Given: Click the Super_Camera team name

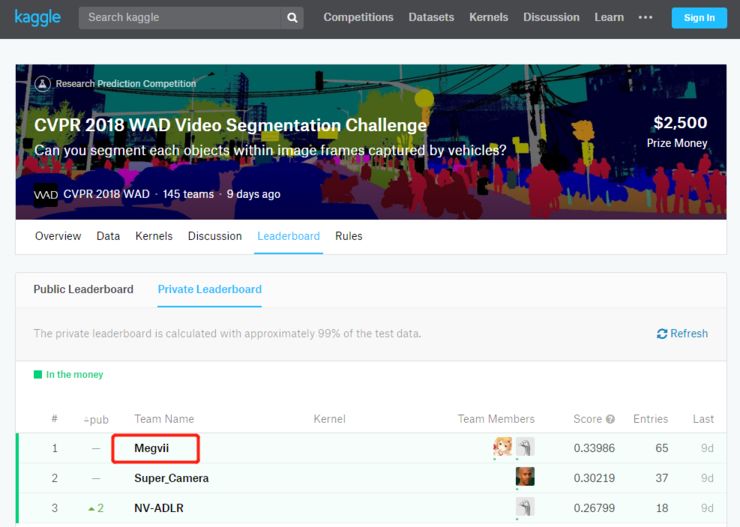Looking at the screenshot, I should pyautogui.click(x=171, y=478).
